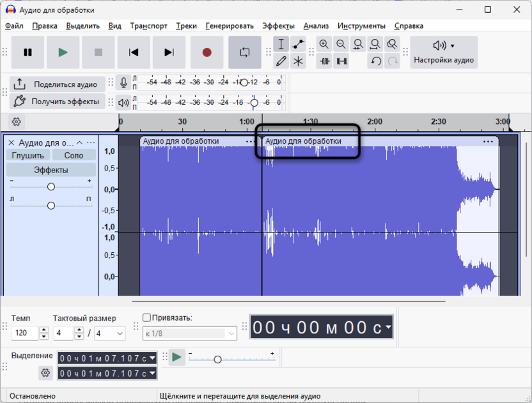Screen dimensions: 532x403
Task: Switch to the Draw tool
Action: coord(281,62)
